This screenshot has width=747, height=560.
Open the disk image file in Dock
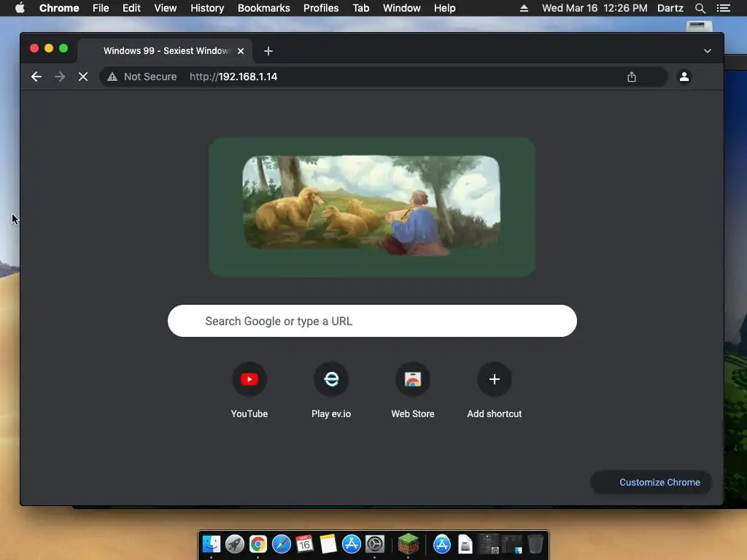(465, 544)
